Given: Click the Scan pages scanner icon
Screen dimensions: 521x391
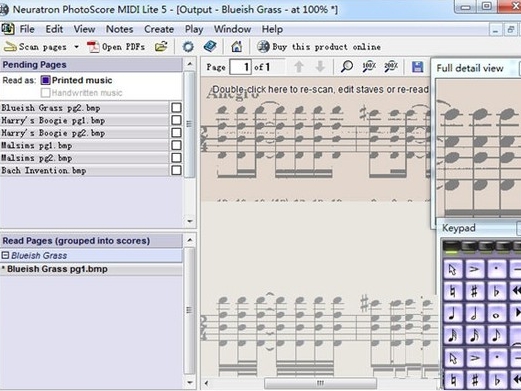Looking at the screenshot, I should [10, 47].
